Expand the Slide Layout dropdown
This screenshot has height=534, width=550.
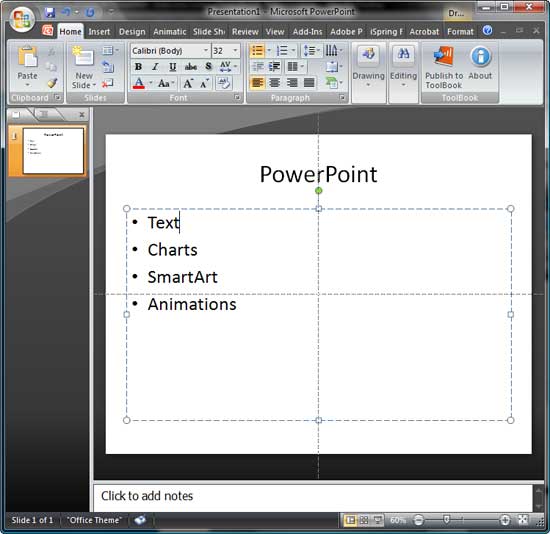(x=110, y=51)
